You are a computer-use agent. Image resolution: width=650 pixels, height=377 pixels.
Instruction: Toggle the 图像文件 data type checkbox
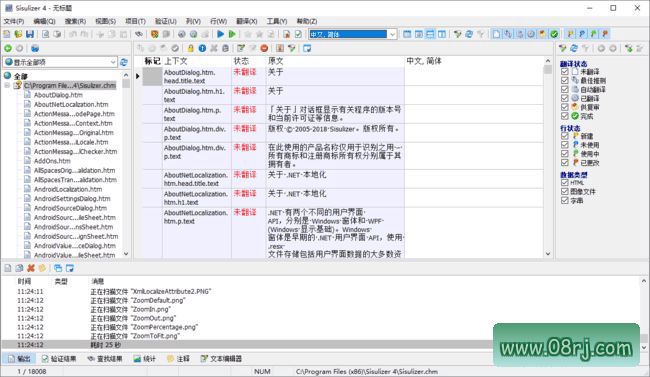(565, 191)
